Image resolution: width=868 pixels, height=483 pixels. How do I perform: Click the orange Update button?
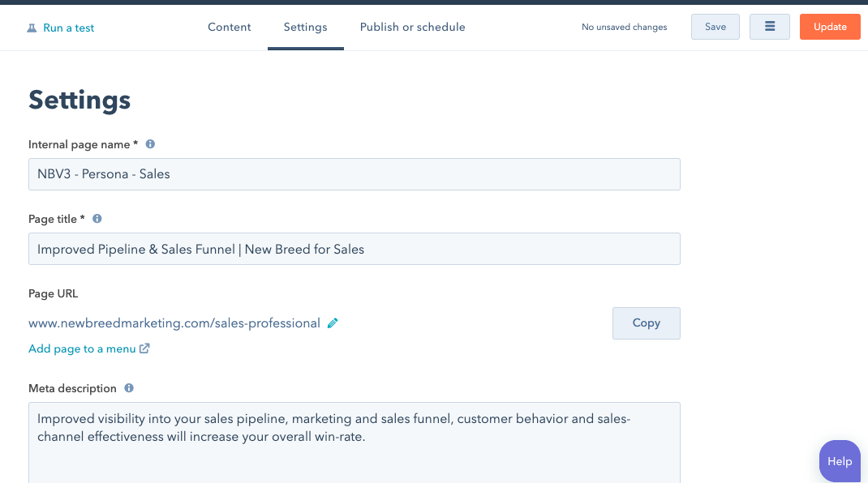[830, 27]
